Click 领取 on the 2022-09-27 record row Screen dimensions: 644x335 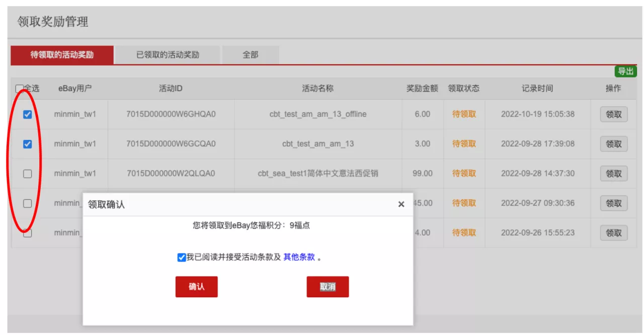(x=613, y=203)
